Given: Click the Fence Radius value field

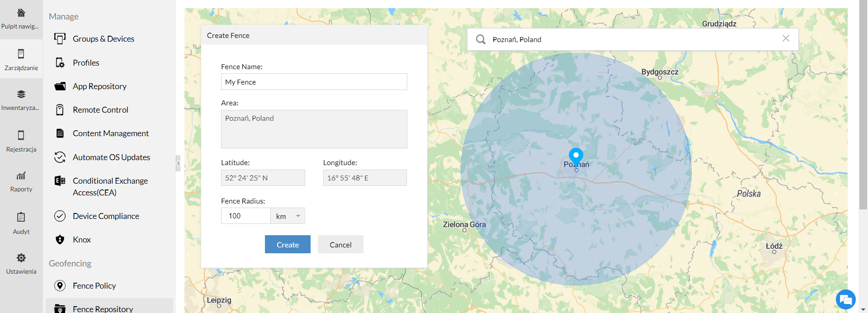Looking at the screenshot, I should coord(245,216).
